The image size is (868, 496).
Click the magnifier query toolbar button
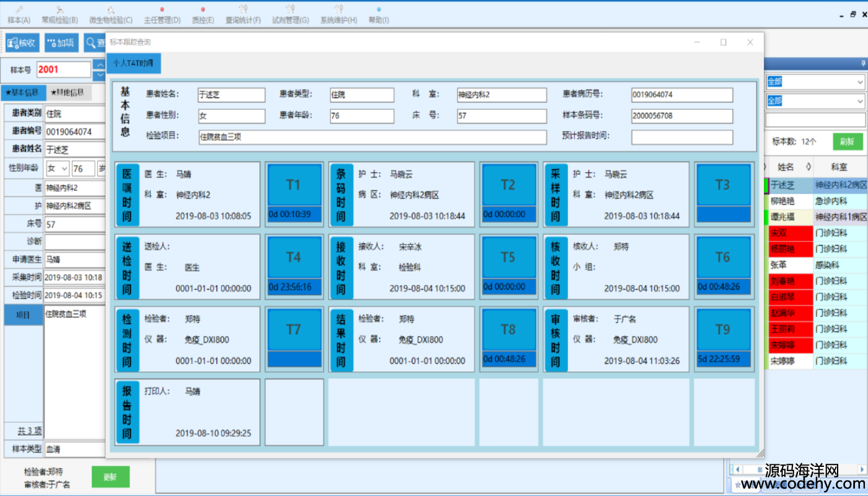[95, 43]
